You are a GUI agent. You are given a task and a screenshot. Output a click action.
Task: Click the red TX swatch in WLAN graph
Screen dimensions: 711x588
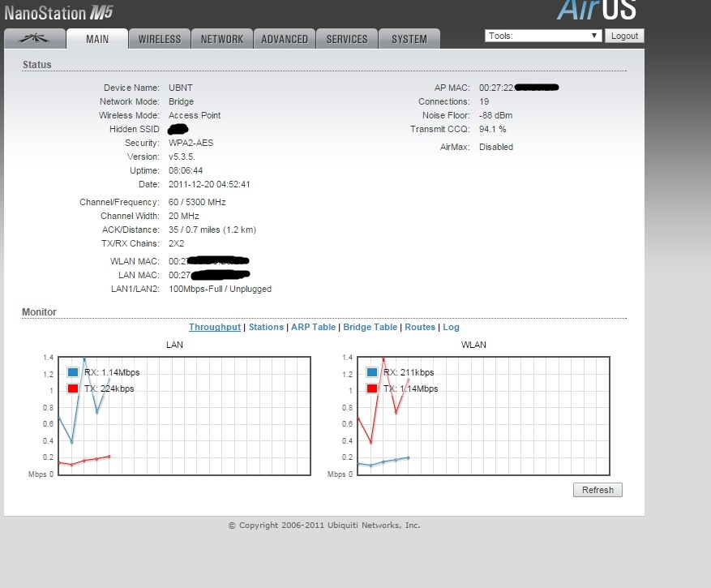[x=372, y=388]
